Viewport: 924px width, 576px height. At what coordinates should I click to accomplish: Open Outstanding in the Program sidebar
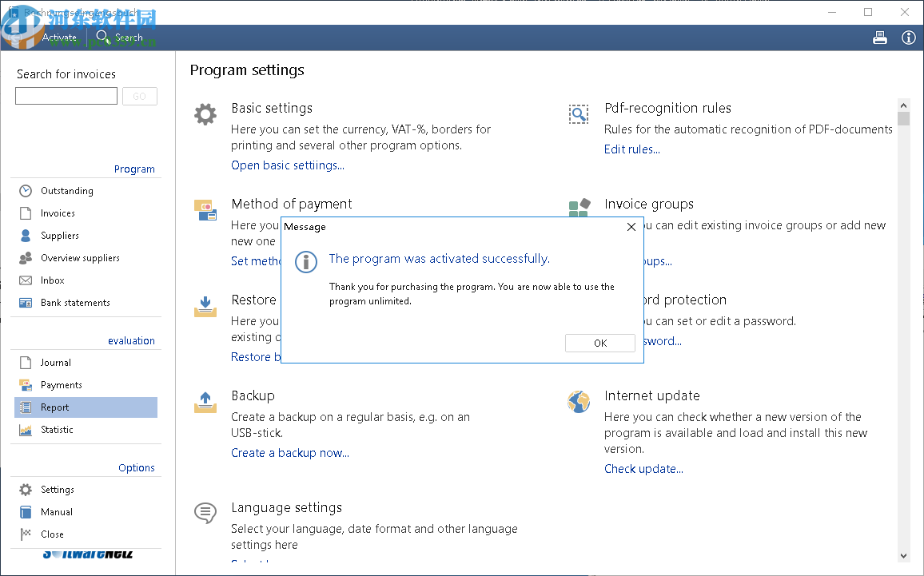click(67, 191)
